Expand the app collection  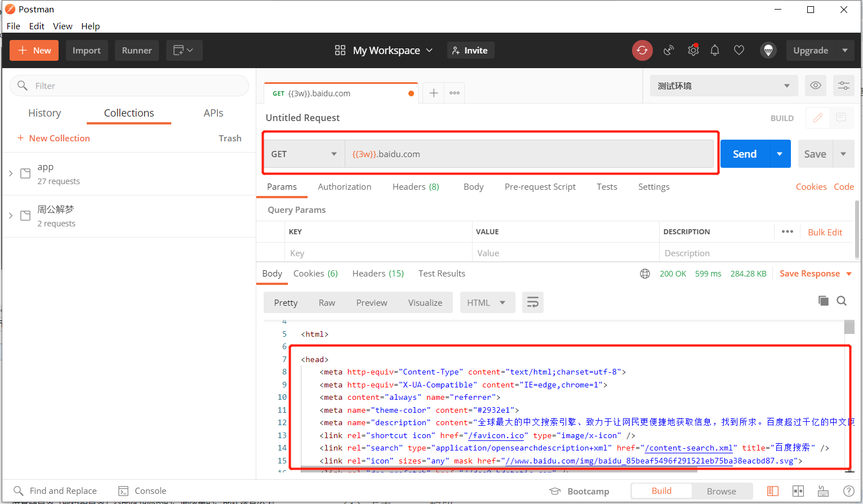tap(11, 173)
